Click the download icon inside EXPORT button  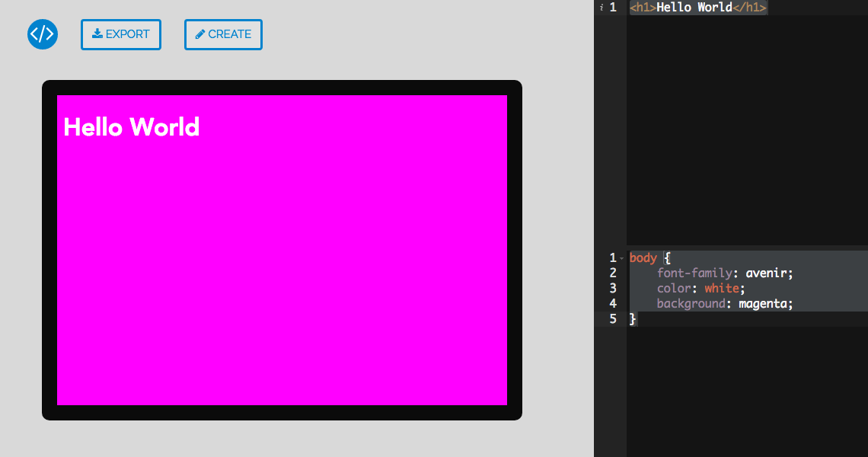[x=97, y=34]
